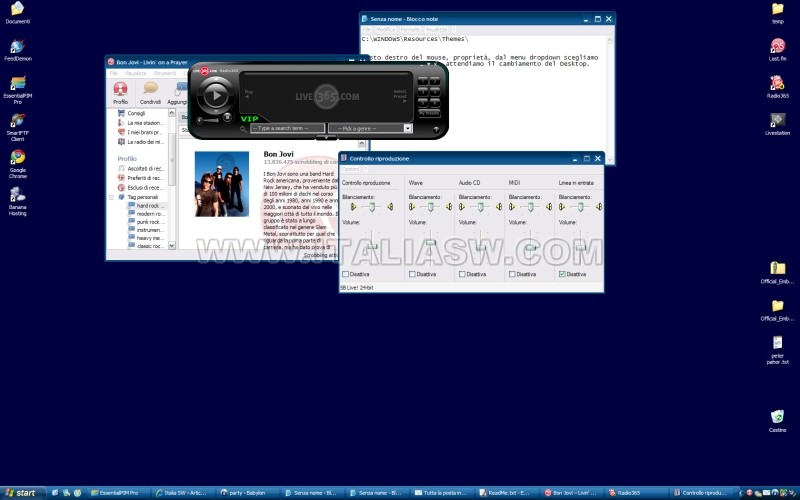This screenshot has height=500, width=800.
Task: Select the 'punk rock' personal tag
Action: [146, 222]
